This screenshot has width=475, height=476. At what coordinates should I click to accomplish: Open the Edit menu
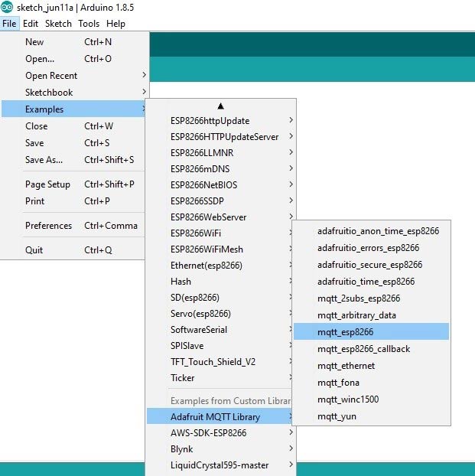tap(31, 24)
